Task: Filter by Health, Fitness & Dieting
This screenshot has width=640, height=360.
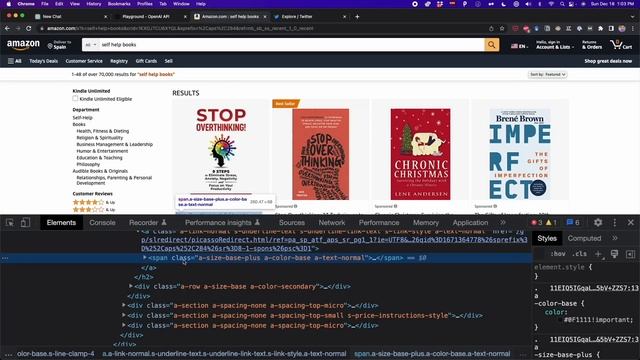Action: point(102,131)
